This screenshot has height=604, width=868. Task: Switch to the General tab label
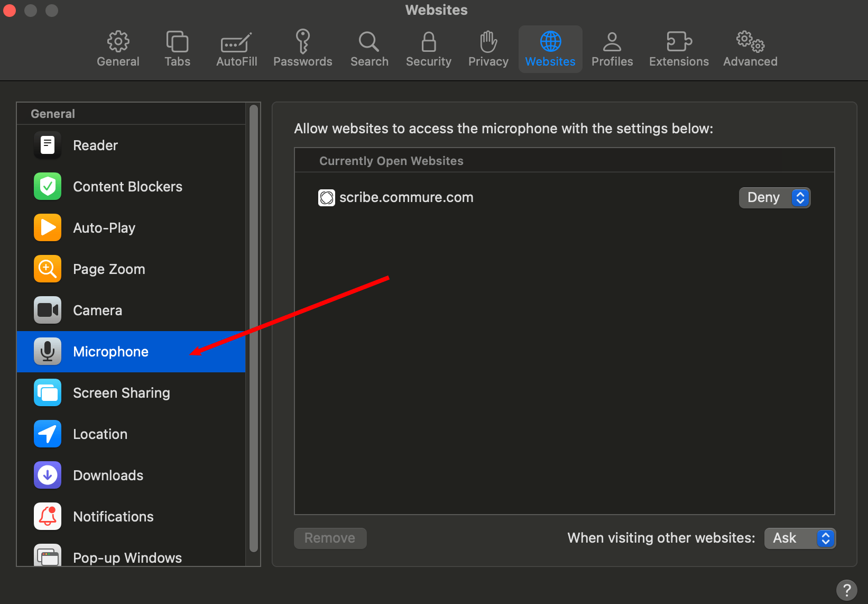[118, 61]
